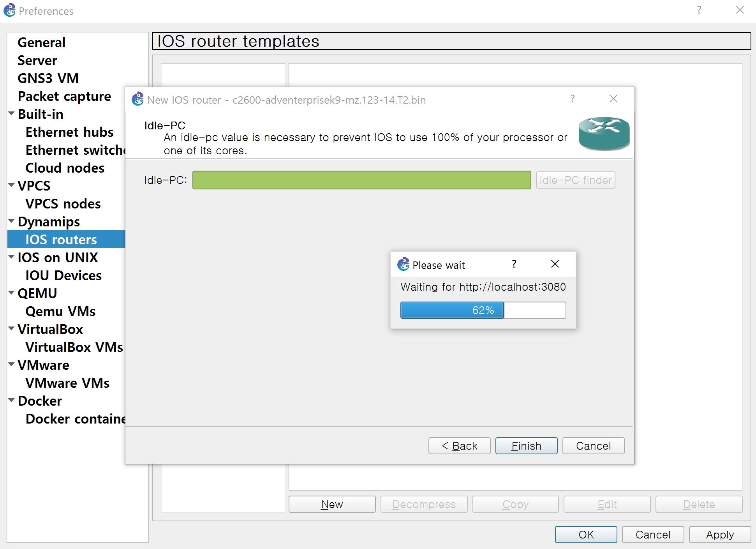Collapse the Built-in tree section
The height and width of the screenshot is (549, 756).
(x=11, y=114)
